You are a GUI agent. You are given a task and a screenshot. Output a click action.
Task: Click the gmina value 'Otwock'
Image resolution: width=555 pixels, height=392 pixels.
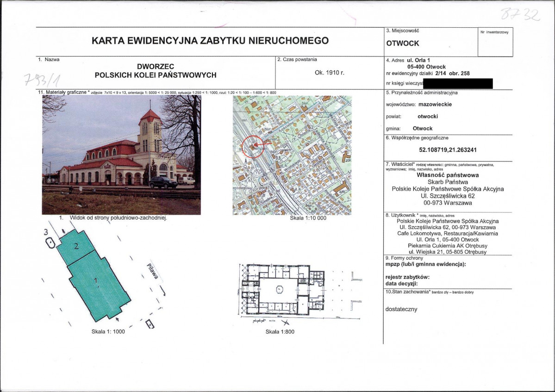tap(423, 128)
